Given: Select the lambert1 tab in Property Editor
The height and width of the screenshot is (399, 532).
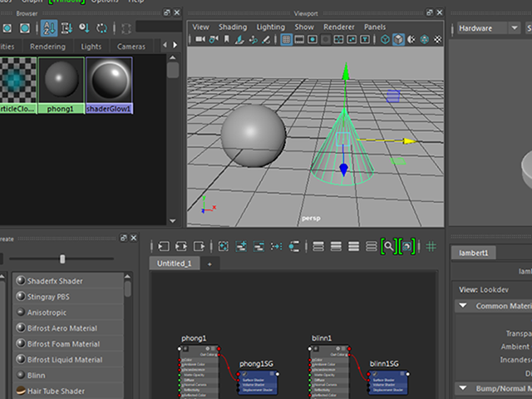Looking at the screenshot, I should 473,253.
